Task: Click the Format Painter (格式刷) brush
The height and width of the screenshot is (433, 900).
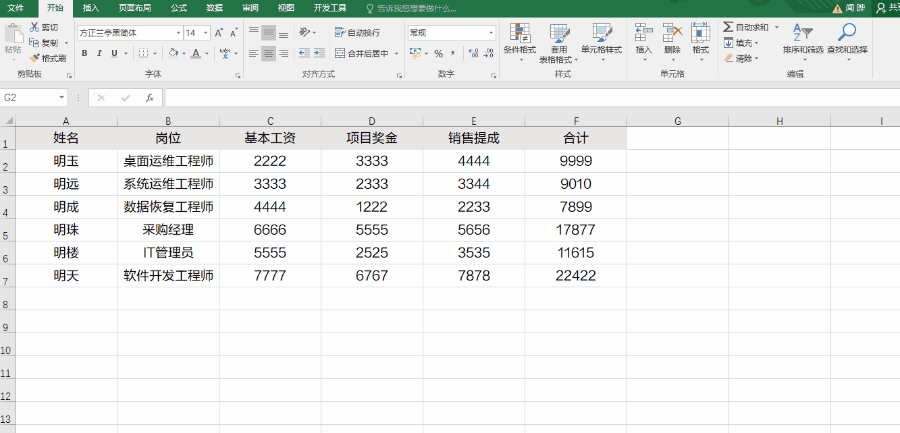Action: pos(34,58)
